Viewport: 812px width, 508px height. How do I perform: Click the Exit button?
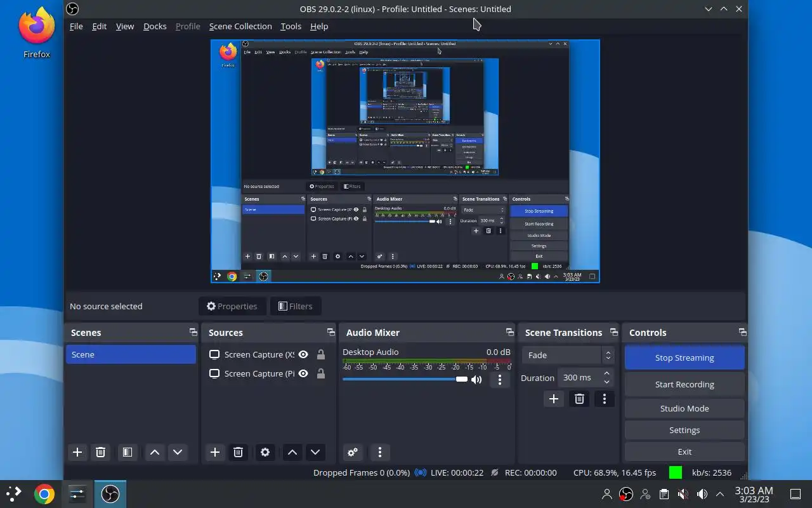[684, 451]
